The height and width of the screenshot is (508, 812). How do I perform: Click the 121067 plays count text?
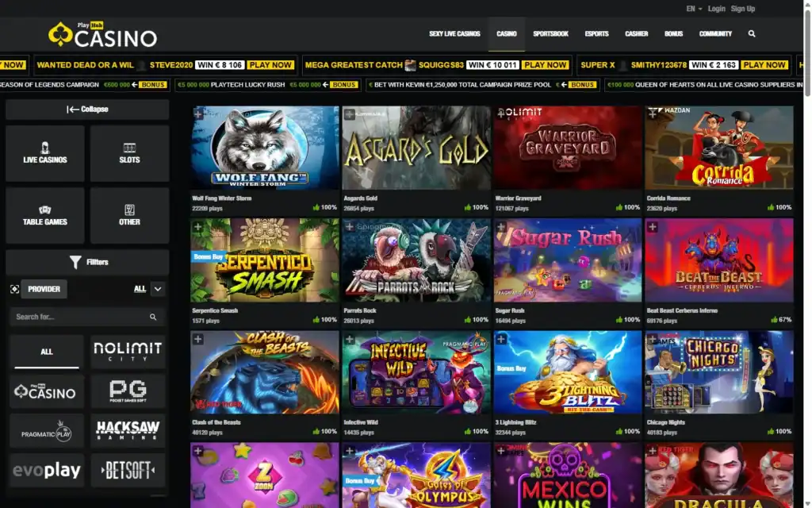tap(511, 209)
